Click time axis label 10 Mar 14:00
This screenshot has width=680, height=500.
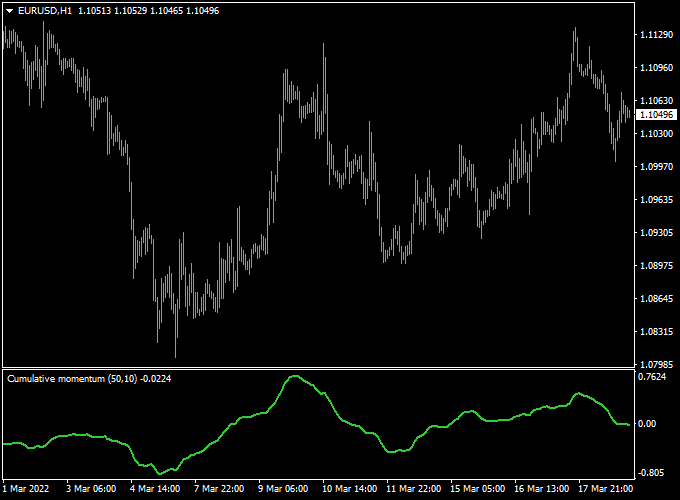350,489
